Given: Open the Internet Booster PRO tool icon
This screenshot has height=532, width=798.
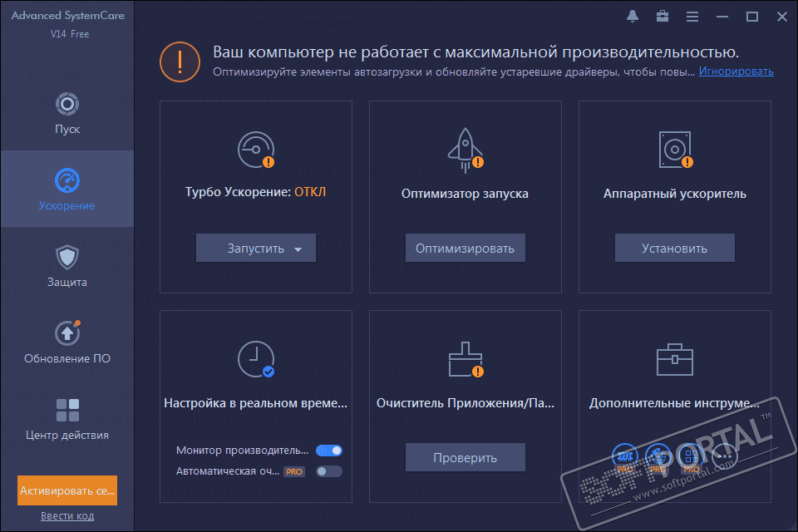Looking at the screenshot, I should pyautogui.click(x=658, y=458).
